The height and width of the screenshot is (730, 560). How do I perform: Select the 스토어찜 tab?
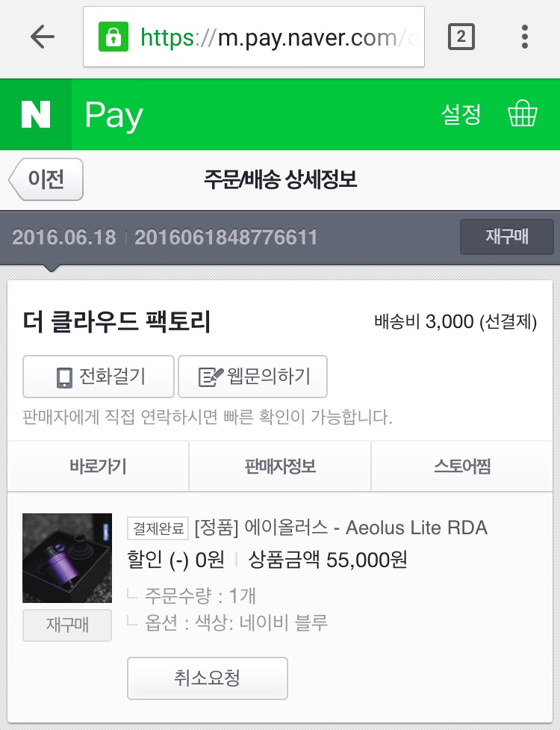point(462,467)
